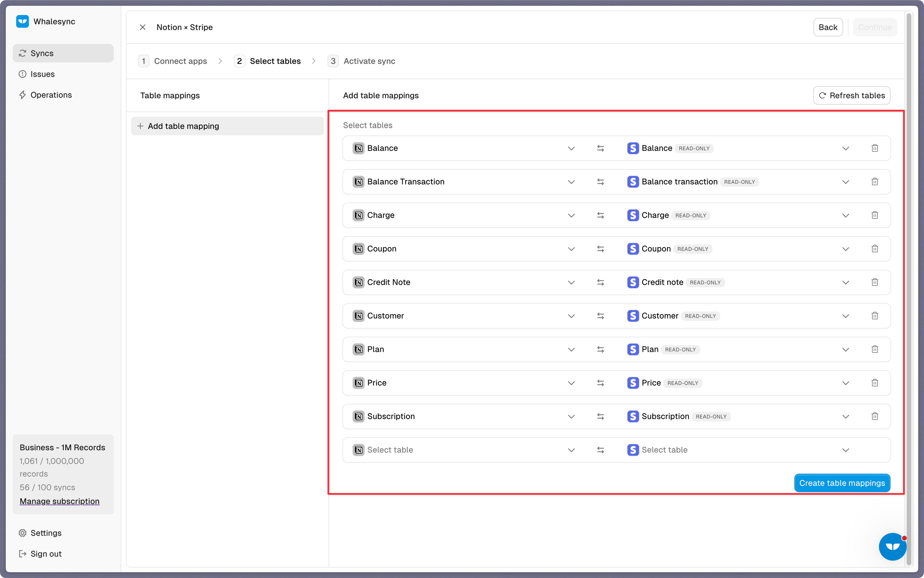Expand Notion Credit Note table dropdown
924x578 pixels.
(x=463, y=282)
